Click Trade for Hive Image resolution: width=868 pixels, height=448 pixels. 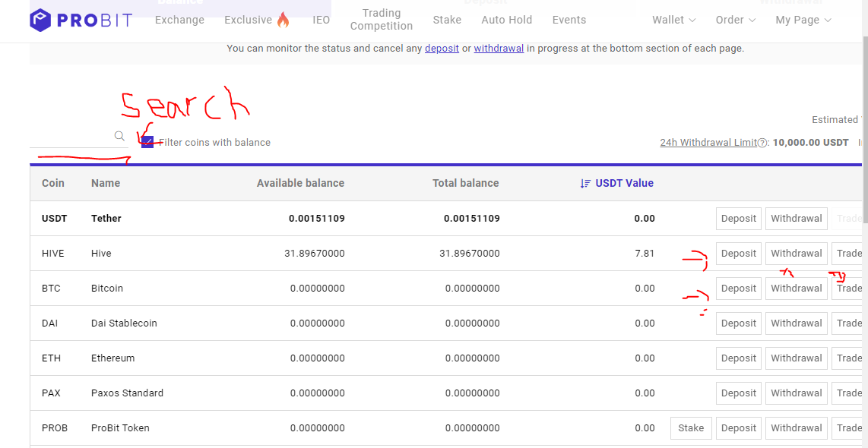[x=847, y=254]
